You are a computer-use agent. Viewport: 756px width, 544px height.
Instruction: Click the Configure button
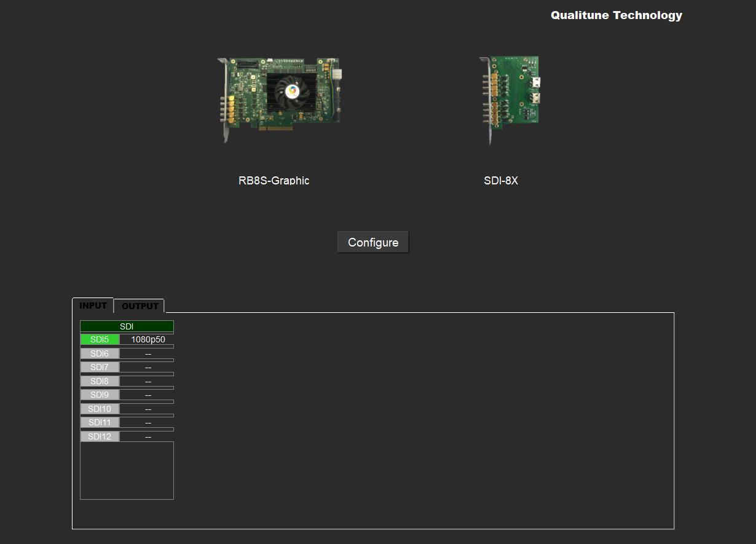tap(373, 242)
